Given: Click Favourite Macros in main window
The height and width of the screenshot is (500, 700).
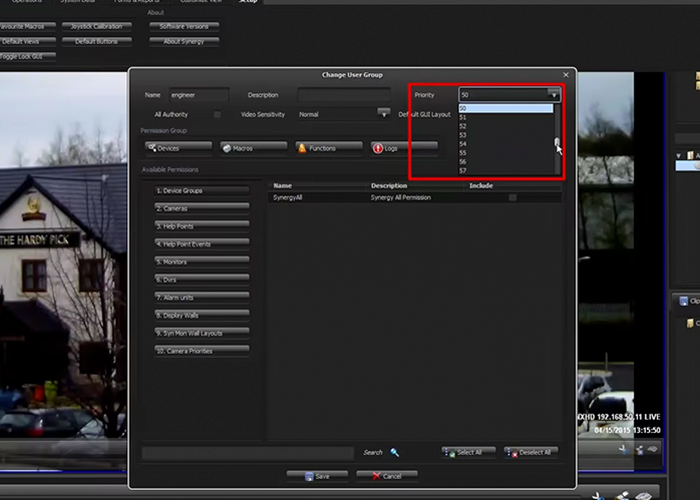Looking at the screenshot, I should (x=27, y=27).
